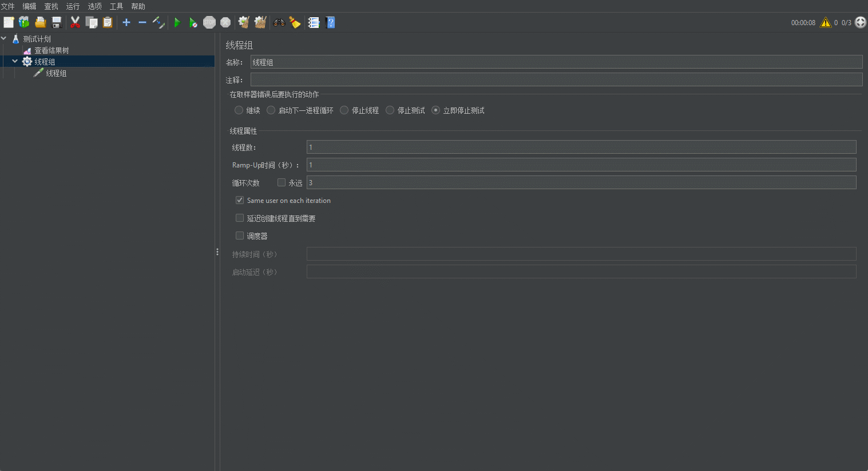The height and width of the screenshot is (471, 868).
Task: Enable the 永远 (forever) loop checkbox
Action: coord(282,183)
